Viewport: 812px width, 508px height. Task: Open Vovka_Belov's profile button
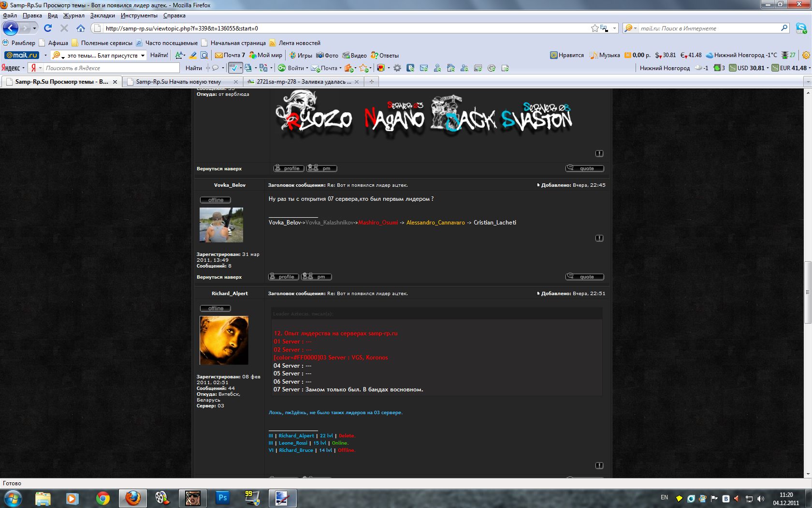click(x=283, y=277)
